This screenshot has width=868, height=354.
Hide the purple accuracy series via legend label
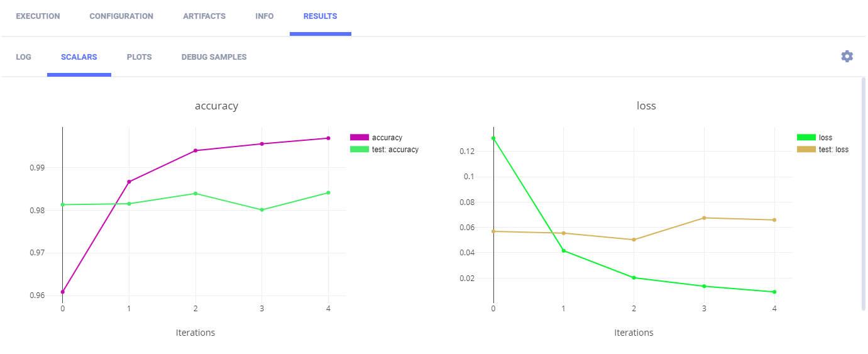tap(387, 137)
